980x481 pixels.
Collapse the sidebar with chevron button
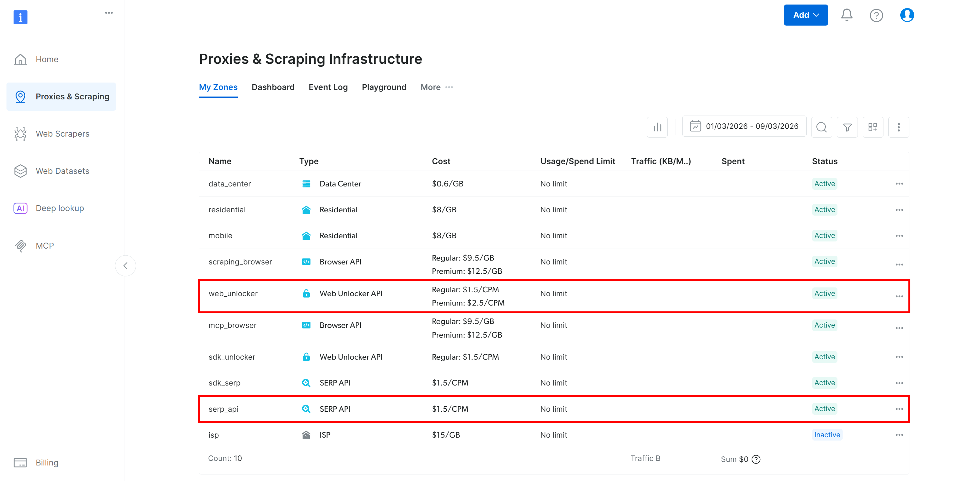coord(126,265)
